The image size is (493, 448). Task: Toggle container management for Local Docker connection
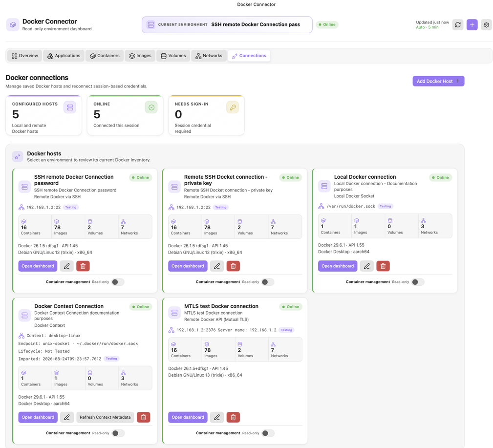point(418,282)
